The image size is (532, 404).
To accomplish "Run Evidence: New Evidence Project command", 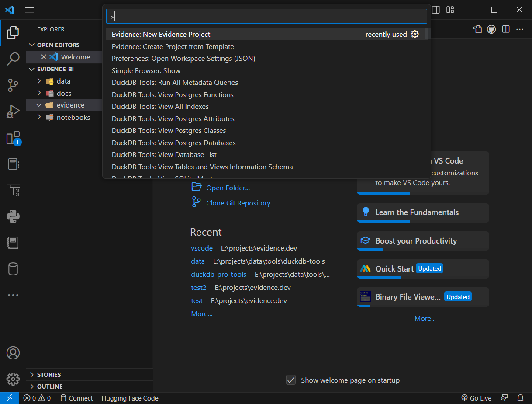I will click(x=175, y=34).
